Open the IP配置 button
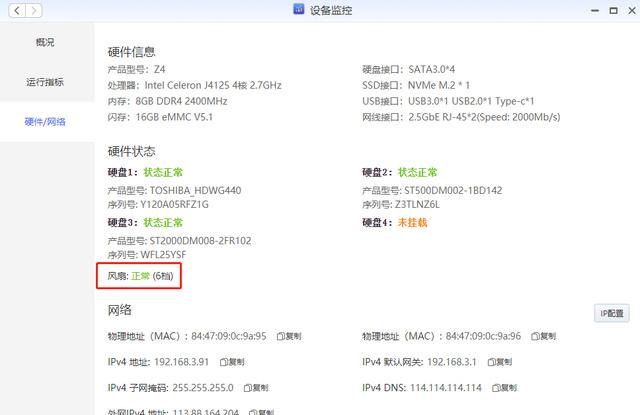This screenshot has height=415, width=640. coord(611,313)
